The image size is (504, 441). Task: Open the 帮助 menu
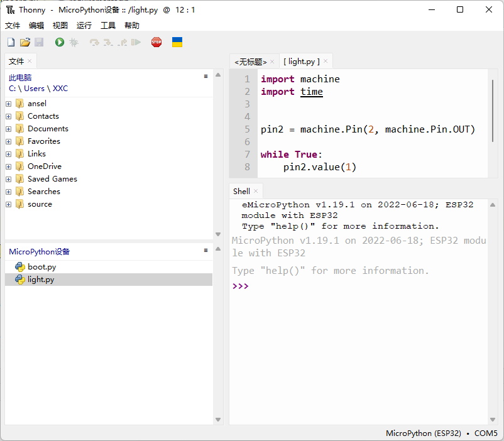click(x=132, y=25)
